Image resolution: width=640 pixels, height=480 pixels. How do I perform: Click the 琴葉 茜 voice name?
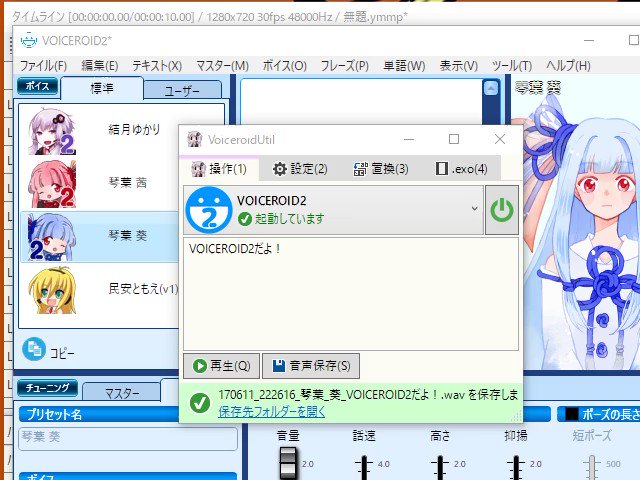127,182
